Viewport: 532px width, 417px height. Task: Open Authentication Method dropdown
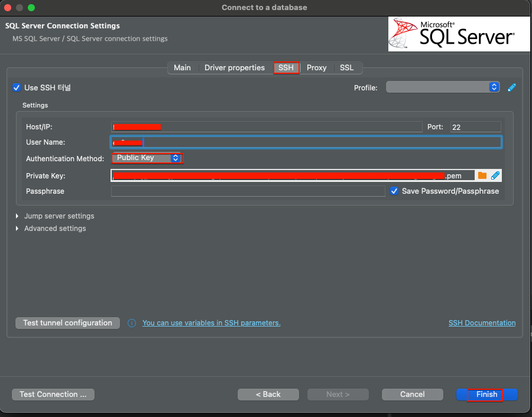point(147,158)
